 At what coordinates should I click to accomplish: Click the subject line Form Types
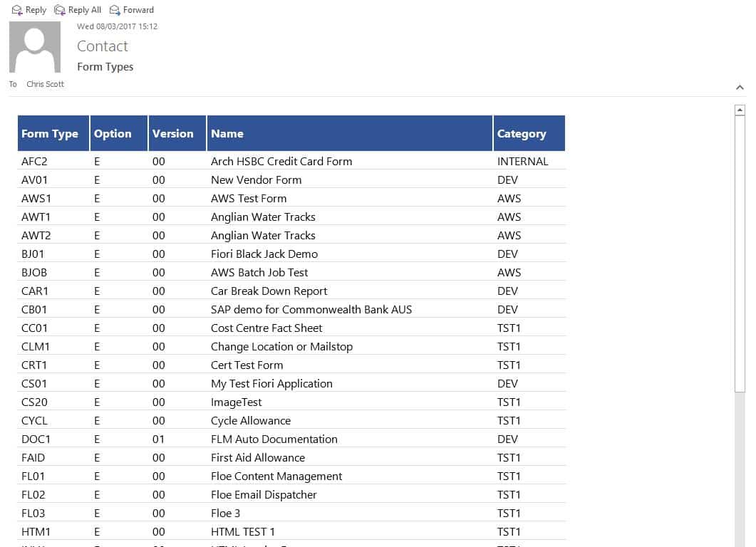pos(105,66)
